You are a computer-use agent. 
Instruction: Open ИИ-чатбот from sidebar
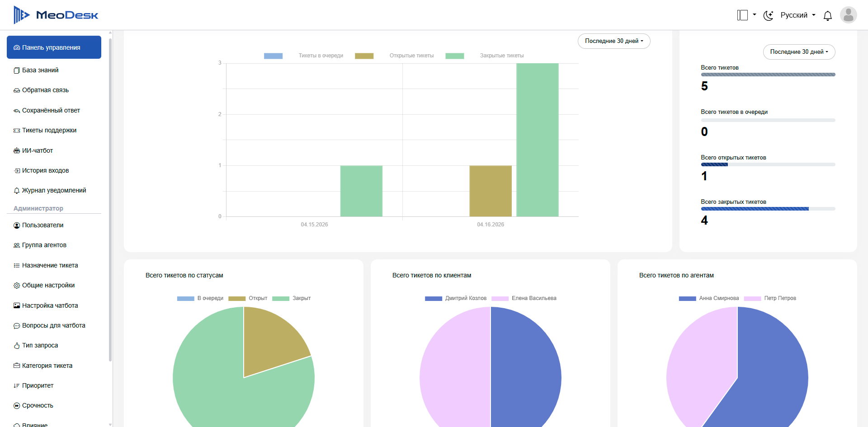(x=38, y=150)
